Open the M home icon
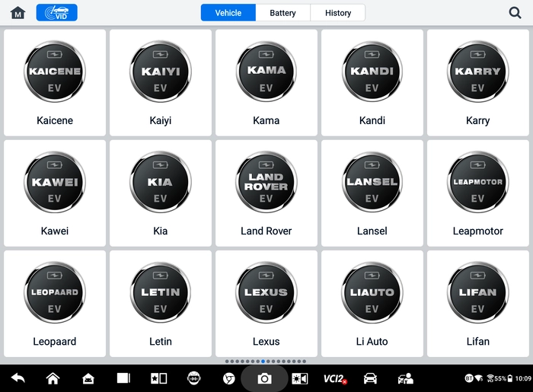Viewport: 533px width, 392px height. (x=18, y=13)
